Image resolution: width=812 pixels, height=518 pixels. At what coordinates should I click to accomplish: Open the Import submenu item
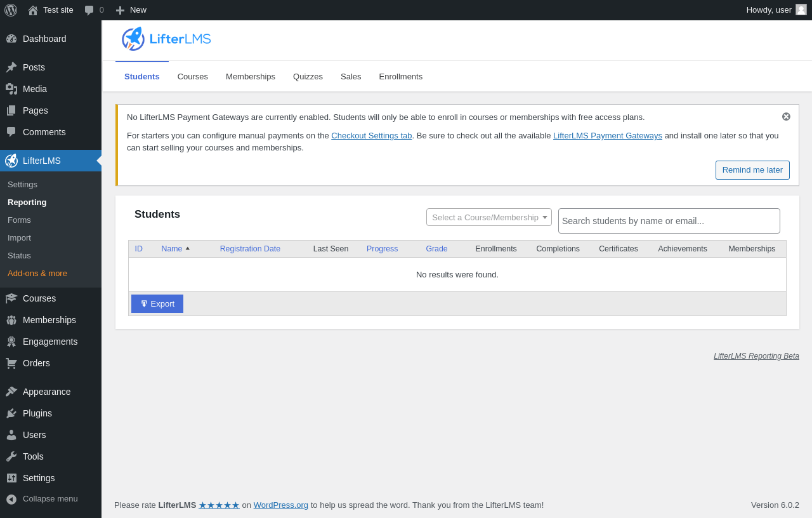pyautogui.click(x=19, y=238)
